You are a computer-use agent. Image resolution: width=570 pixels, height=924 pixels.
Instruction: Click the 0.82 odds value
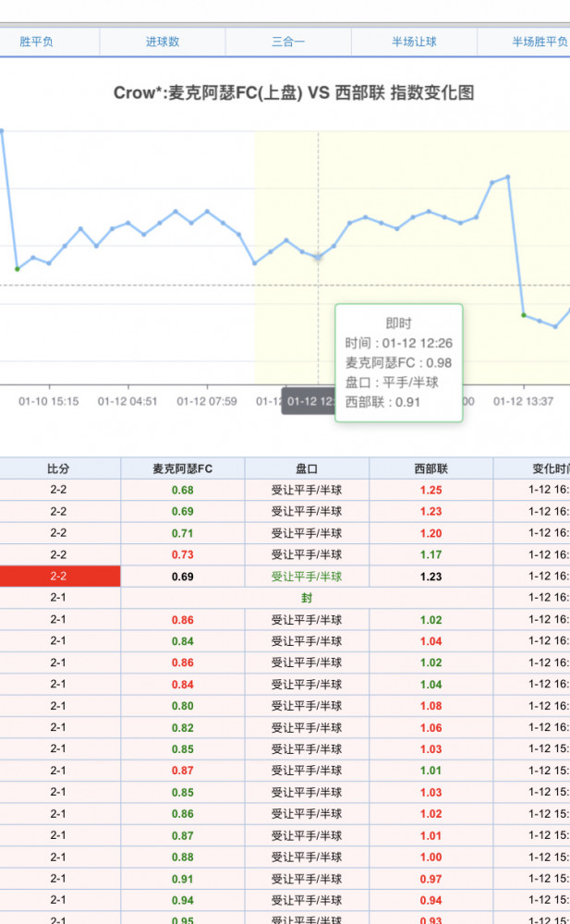[x=183, y=728]
